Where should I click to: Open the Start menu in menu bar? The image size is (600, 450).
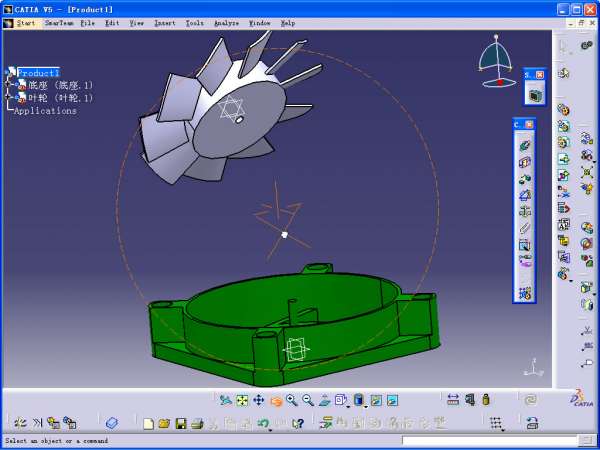[25, 22]
